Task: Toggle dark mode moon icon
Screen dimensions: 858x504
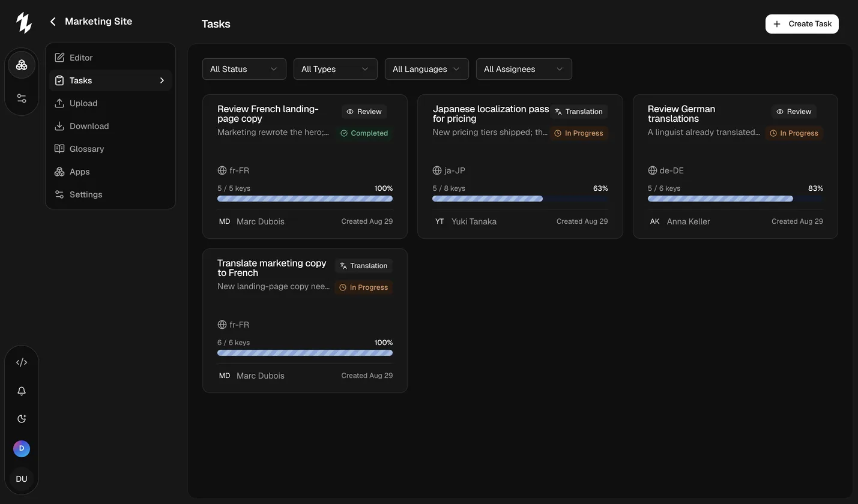Action: click(x=22, y=419)
